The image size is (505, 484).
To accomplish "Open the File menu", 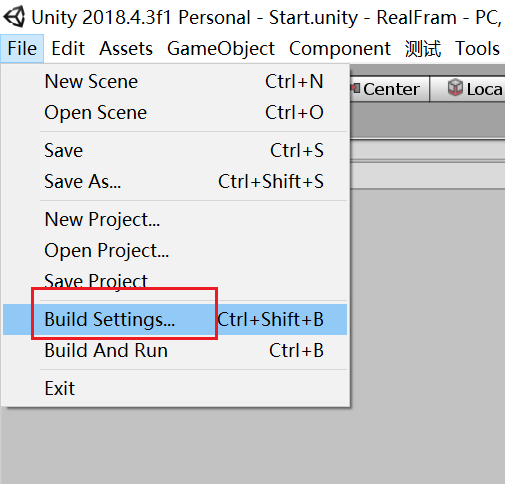I will pyautogui.click(x=22, y=48).
